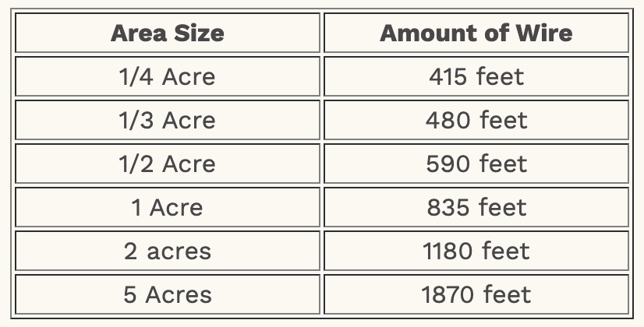Select the 2 acres cell

[x=167, y=251]
